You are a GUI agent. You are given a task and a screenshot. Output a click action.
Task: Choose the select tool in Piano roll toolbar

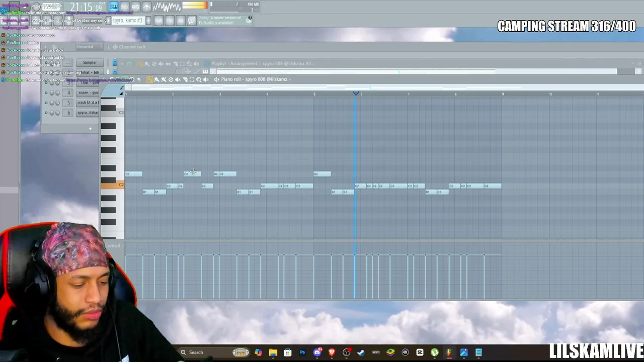(192, 79)
